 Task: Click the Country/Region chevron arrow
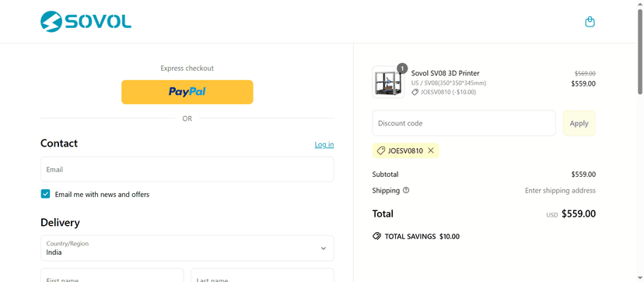324,249
